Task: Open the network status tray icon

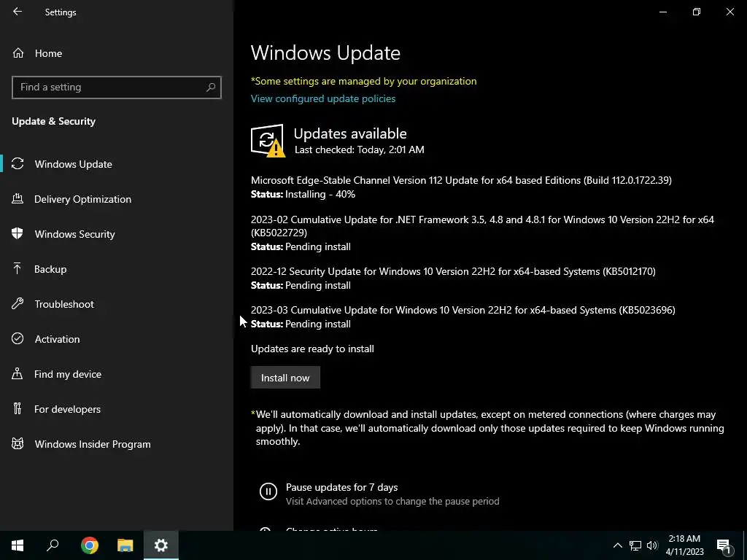Action: click(x=635, y=545)
